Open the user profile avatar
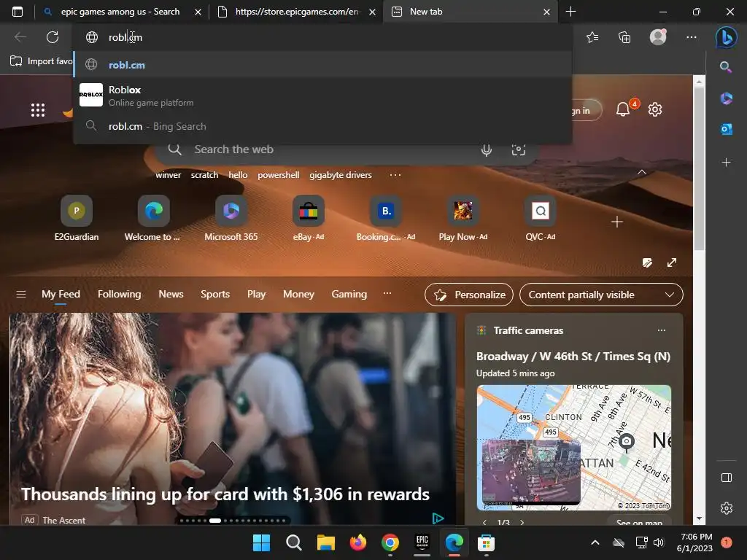Screen dimensions: 747x560 [658, 36]
